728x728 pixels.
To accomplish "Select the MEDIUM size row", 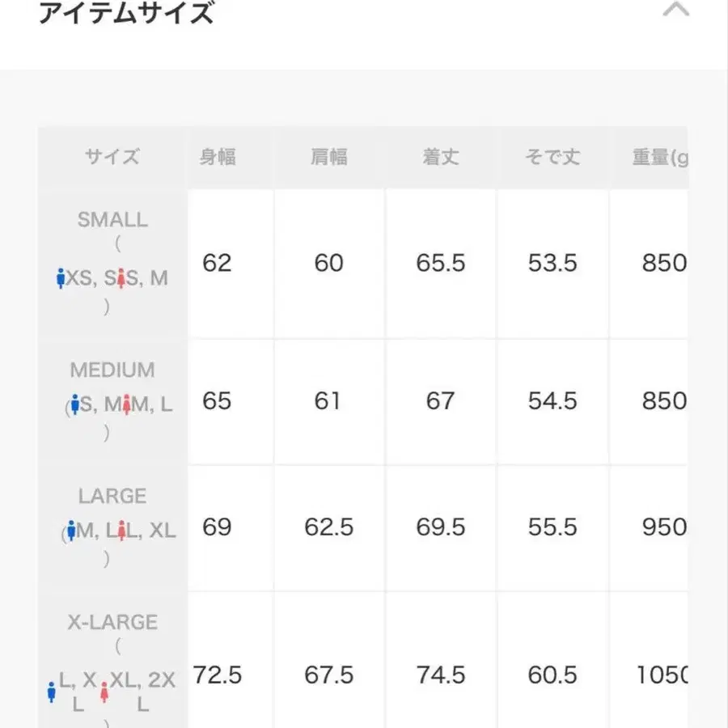I will click(112, 400).
